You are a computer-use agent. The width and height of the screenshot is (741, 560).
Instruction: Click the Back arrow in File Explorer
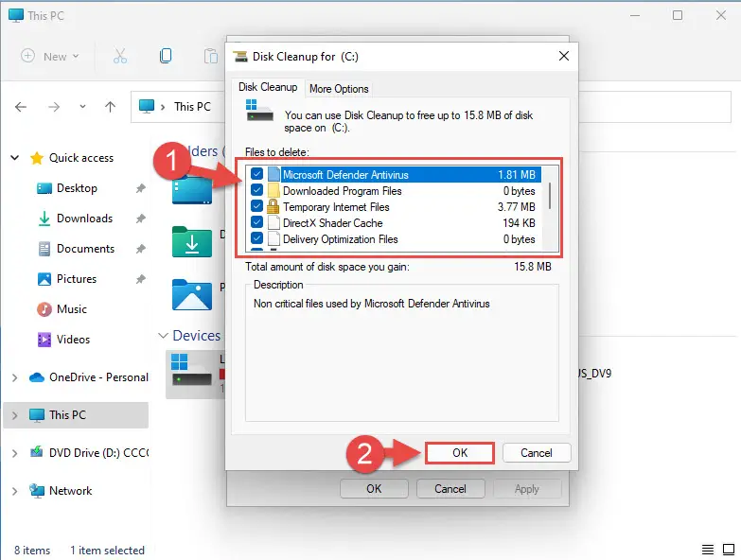(21, 107)
